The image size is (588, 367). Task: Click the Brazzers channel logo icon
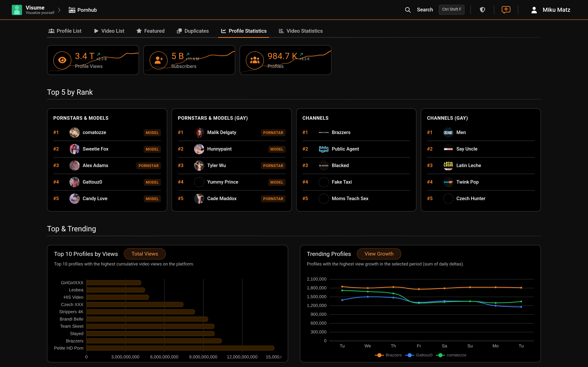[x=324, y=133]
